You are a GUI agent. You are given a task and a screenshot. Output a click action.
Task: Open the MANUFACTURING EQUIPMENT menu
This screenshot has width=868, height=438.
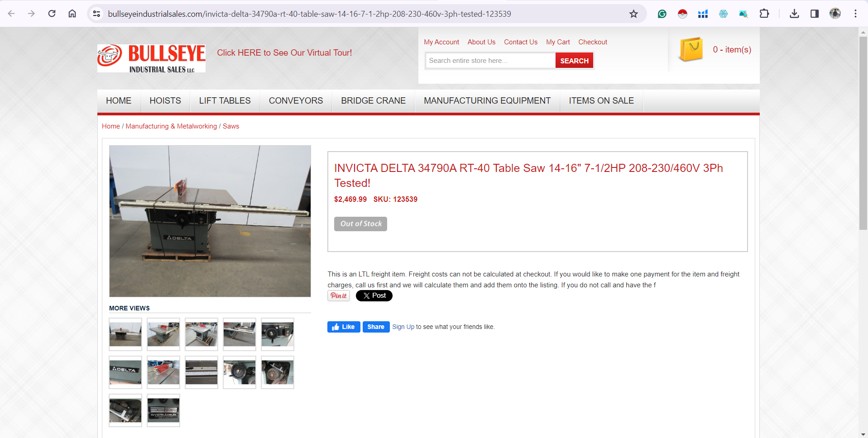tap(487, 100)
